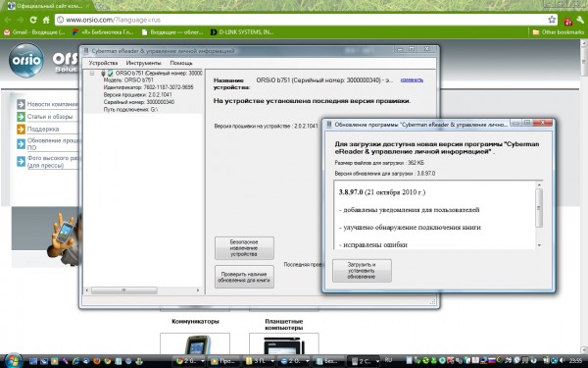The height and width of the screenshot is (368, 588).
Task: Click the orange arrow icon beside Поддержка
Action: coord(21,129)
